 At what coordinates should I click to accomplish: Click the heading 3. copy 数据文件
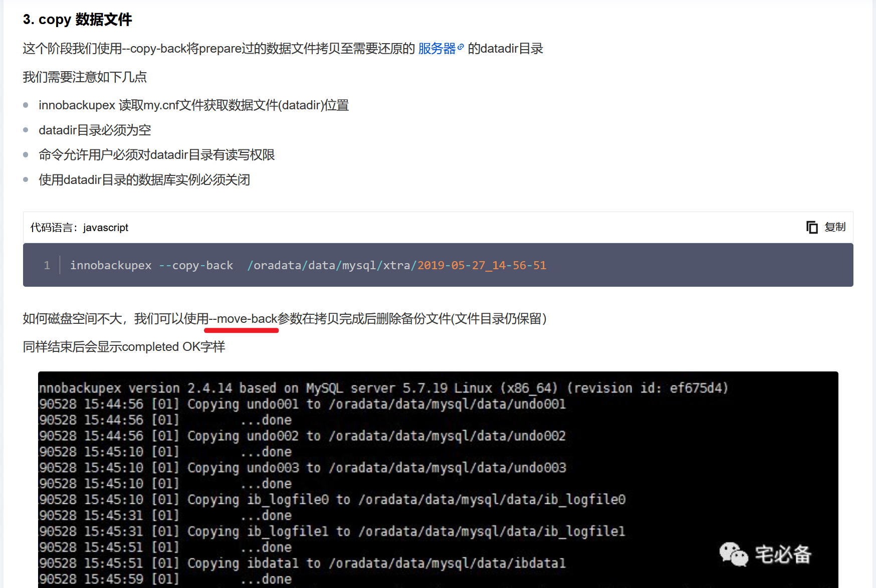[x=77, y=20]
